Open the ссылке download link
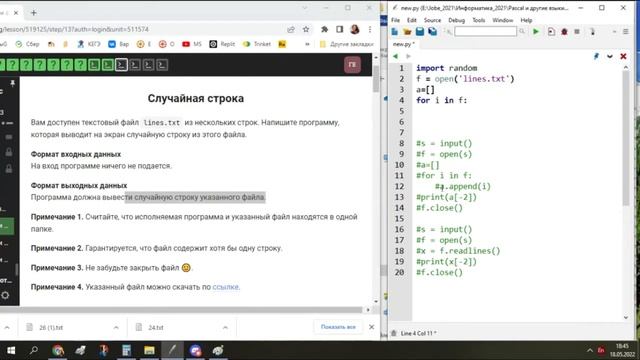Image resolution: width=640 pixels, height=360 pixels. pos(225,287)
